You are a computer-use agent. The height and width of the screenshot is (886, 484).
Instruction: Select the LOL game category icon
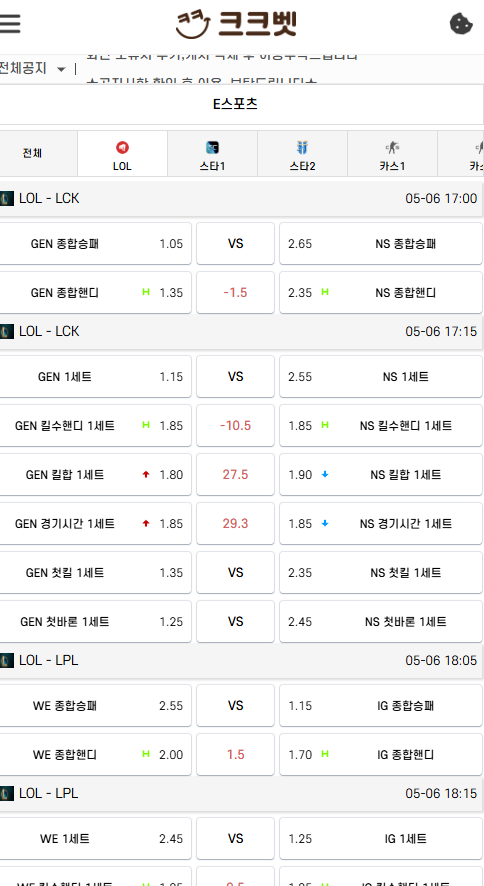122,148
